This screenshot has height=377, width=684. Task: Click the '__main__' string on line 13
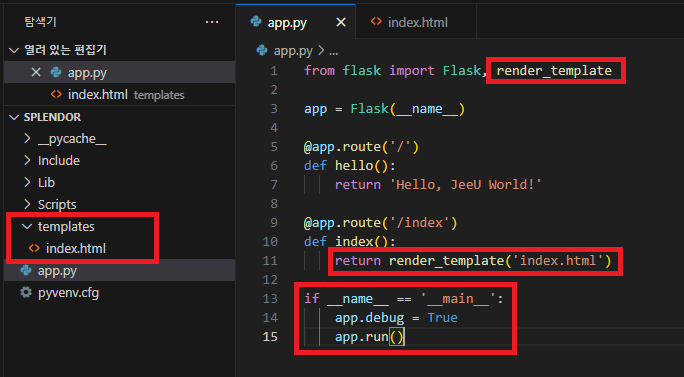tap(458, 299)
